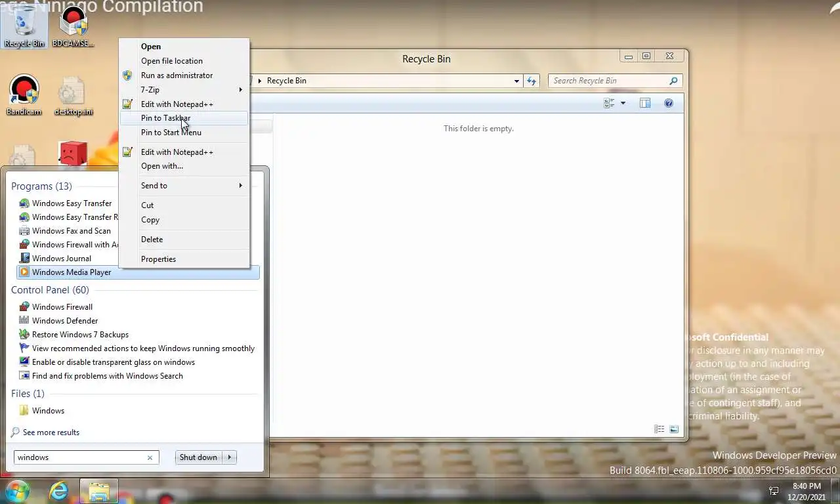Click the red angry cube desktop icon
Screen dimensions: 840x504
pos(73,154)
